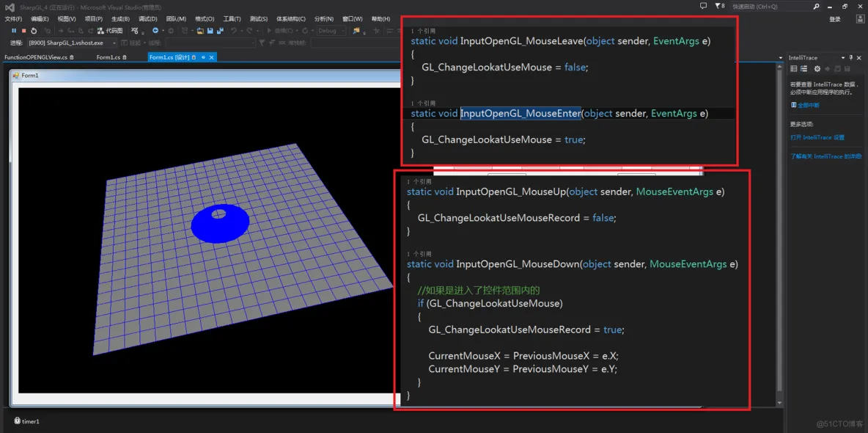This screenshot has width=868, height=433.
Task: Close the IntelliTrace panel
Action: (x=859, y=58)
